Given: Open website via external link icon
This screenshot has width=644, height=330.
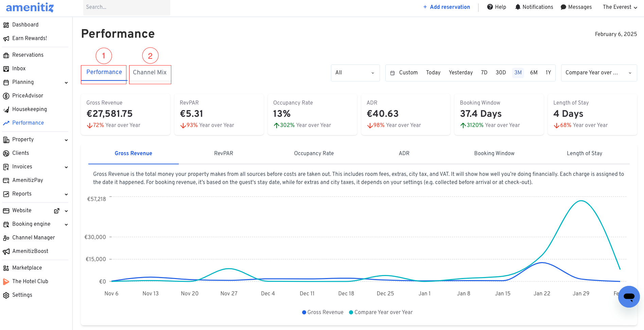Looking at the screenshot, I should click(57, 211).
